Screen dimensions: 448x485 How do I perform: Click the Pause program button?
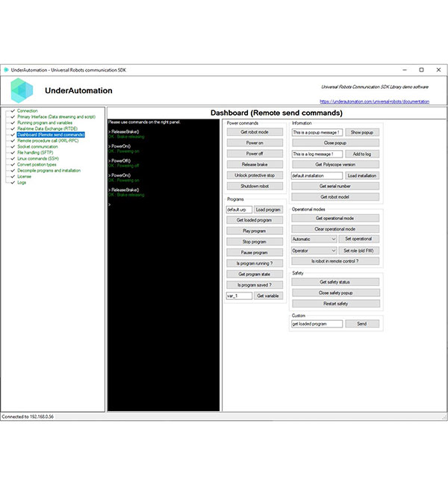(255, 253)
